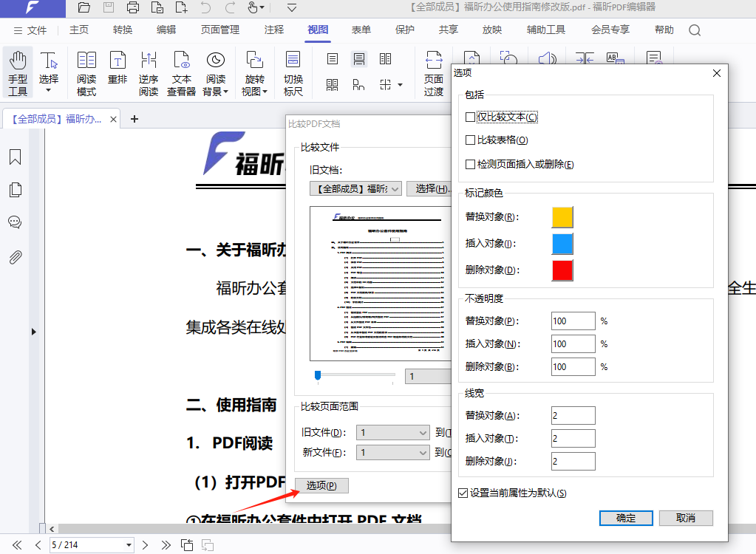The width and height of the screenshot is (756, 554).
Task: Open the attachments paperclip panel
Action: coord(15,257)
